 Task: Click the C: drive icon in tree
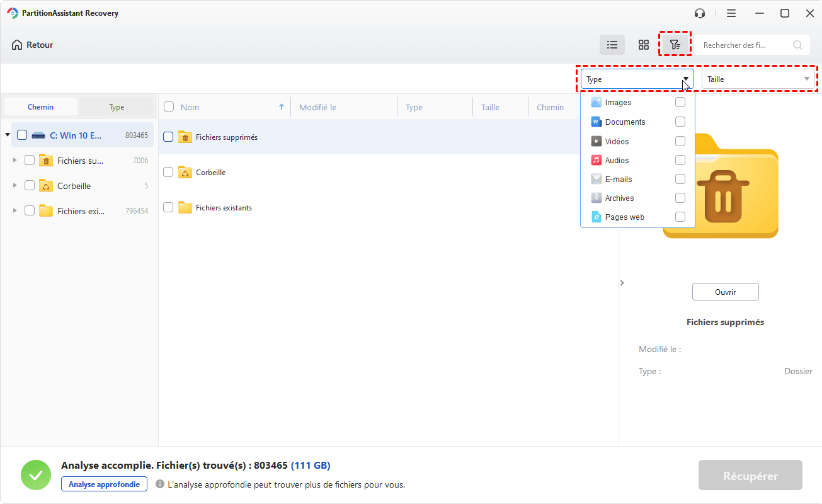38,135
